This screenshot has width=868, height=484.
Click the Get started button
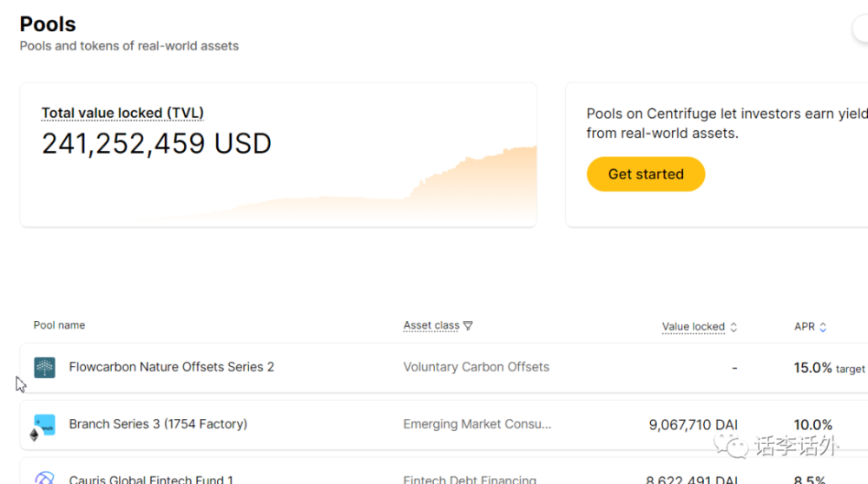pos(646,174)
